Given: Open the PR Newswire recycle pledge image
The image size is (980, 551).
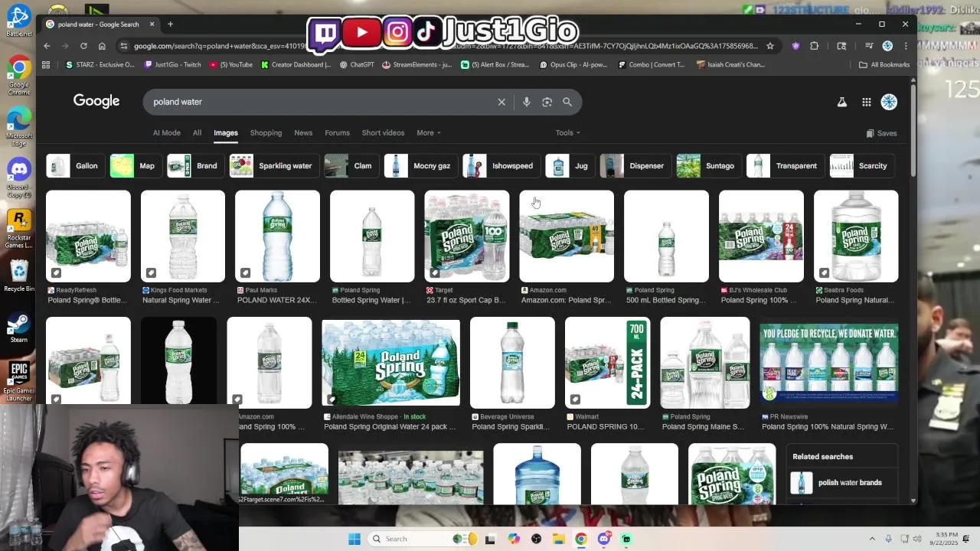Looking at the screenshot, I should click(828, 363).
